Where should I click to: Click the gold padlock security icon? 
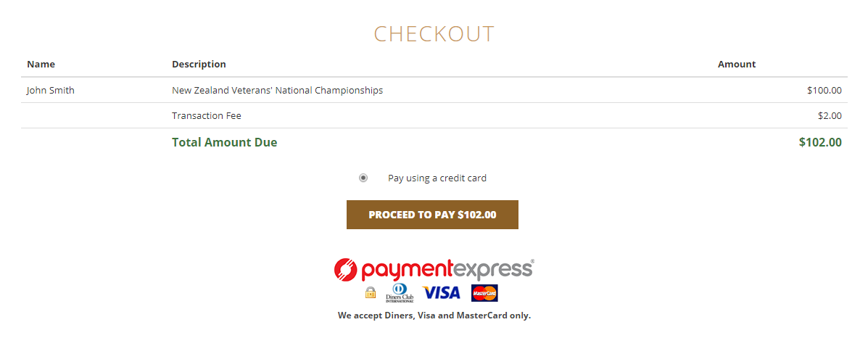pyautogui.click(x=371, y=292)
